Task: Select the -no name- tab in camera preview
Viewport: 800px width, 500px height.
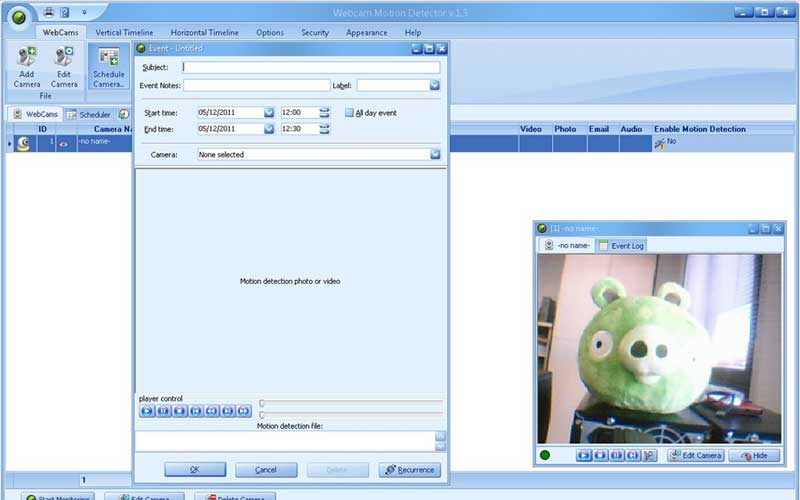Action: [x=567, y=245]
